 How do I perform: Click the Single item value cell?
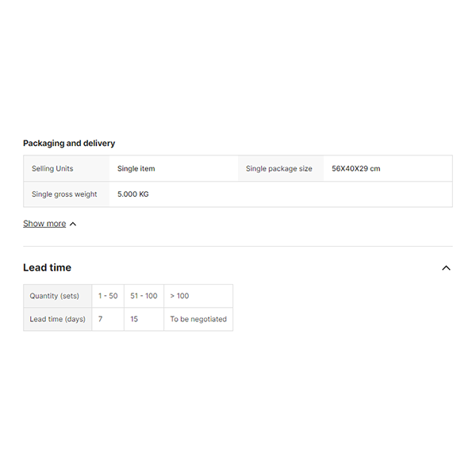tap(136, 169)
